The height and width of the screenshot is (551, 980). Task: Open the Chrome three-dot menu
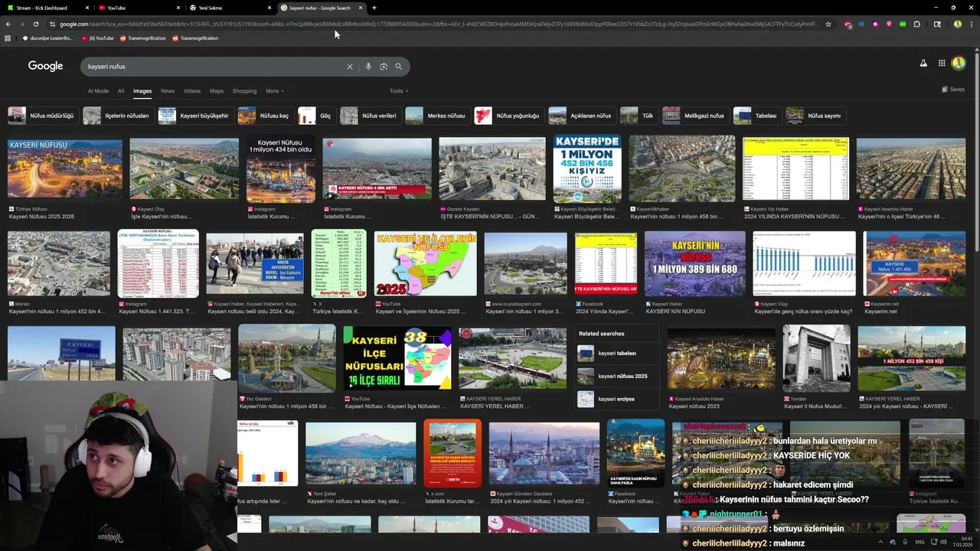click(x=972, y=24)
